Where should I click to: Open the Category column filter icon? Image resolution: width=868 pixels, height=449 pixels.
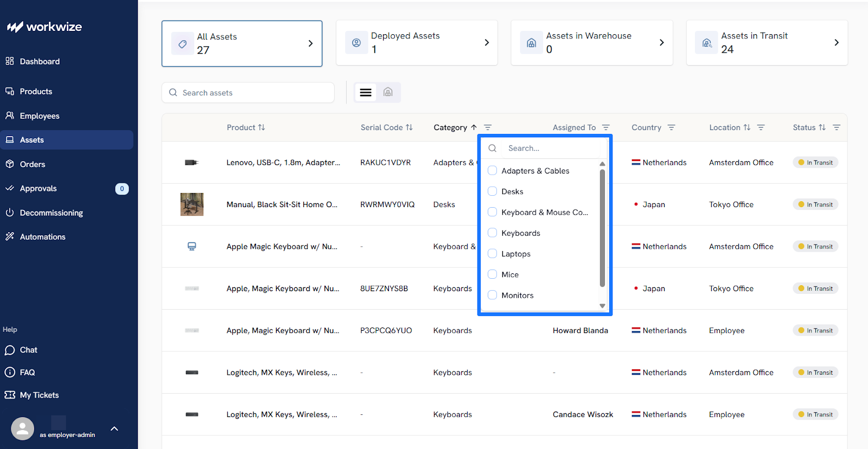coord(488,127)
